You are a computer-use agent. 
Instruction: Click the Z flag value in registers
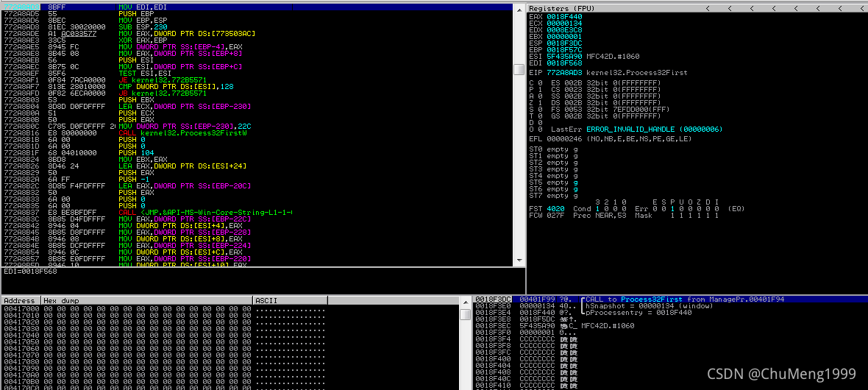pyautogui.click(x=539, y=102)
